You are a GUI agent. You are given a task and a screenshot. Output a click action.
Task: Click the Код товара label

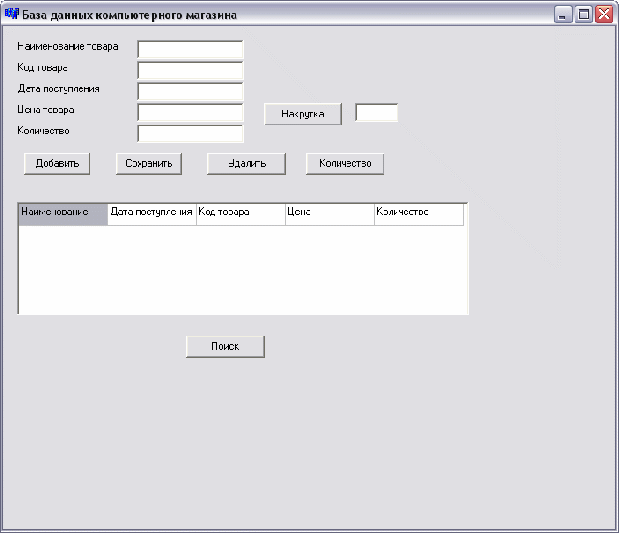(x=42, y=68)
